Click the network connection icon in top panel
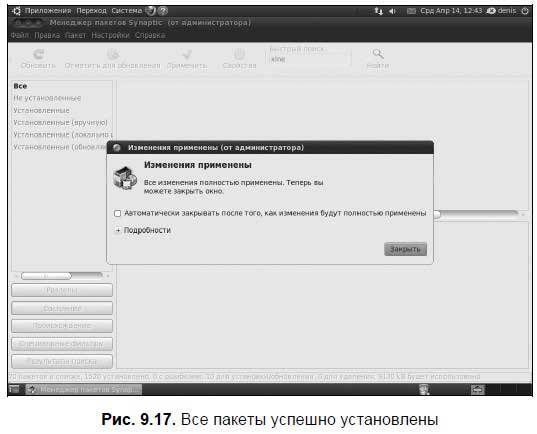Viewport: 537px width, 434px height. click(x=378, y=11)
